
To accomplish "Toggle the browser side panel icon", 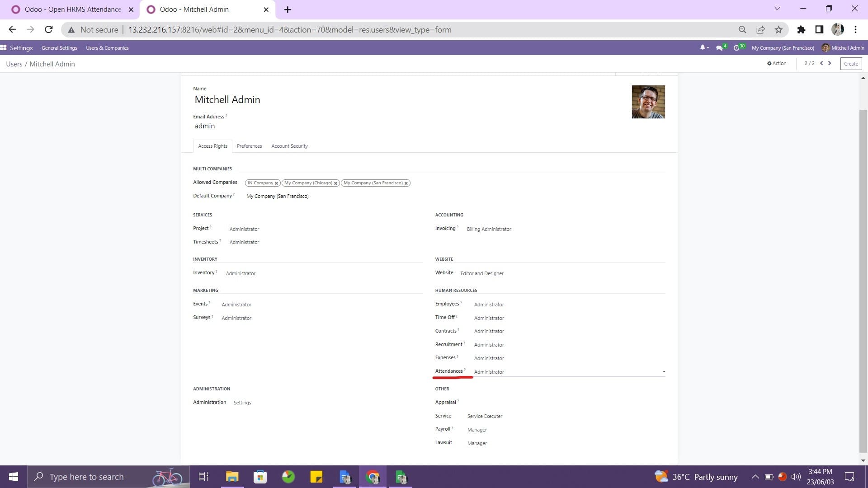I will (819, 30).
